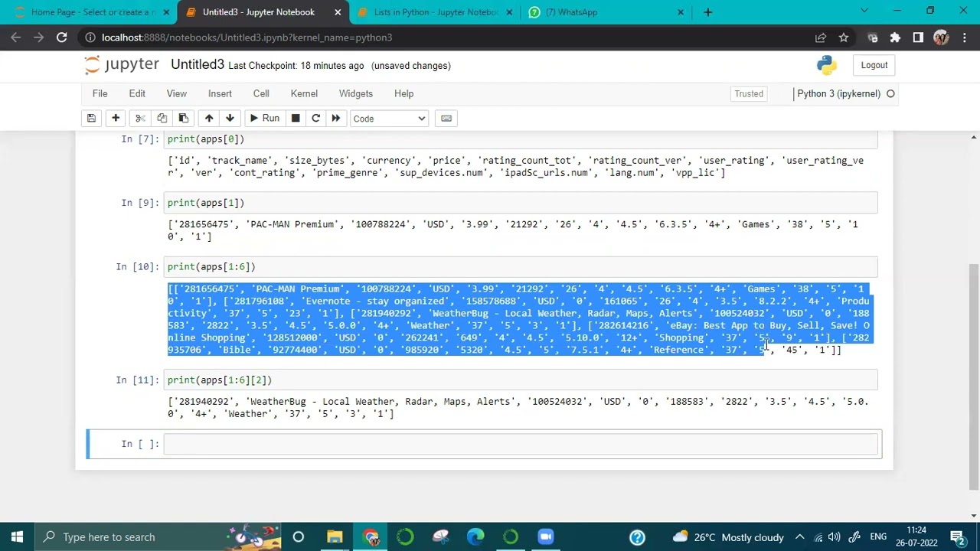Screen dimensions: 980x551
Task: Paste cells below icon
Action: coord(183,119)
